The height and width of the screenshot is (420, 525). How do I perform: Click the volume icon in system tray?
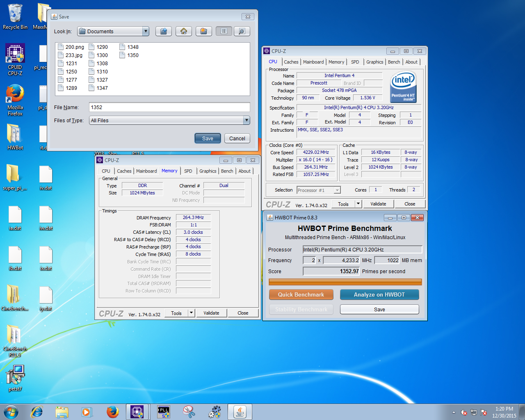464,412
